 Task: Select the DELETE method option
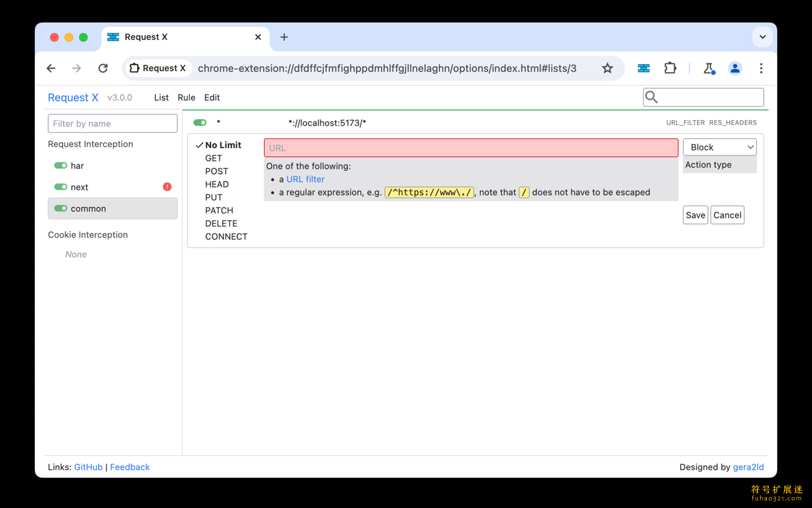point(221,224)
